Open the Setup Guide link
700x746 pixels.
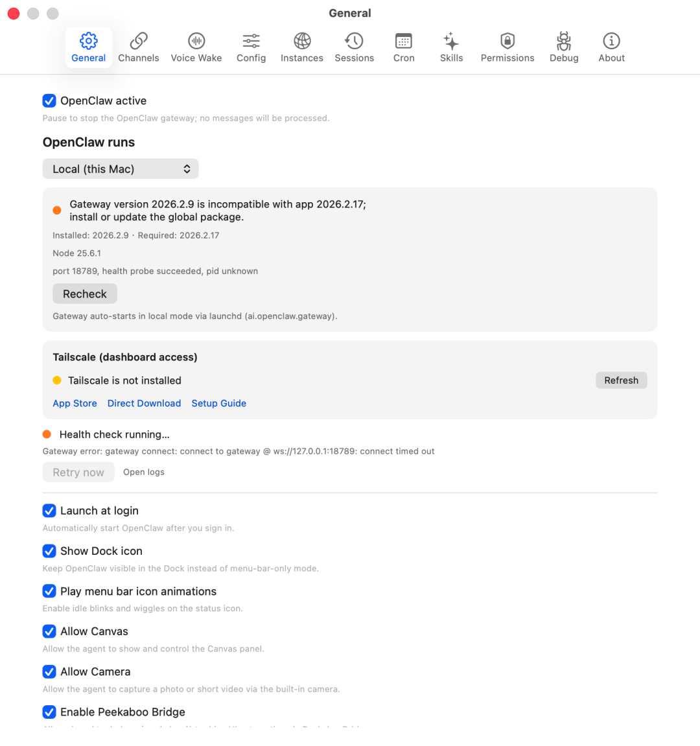(x=218, y=403)
